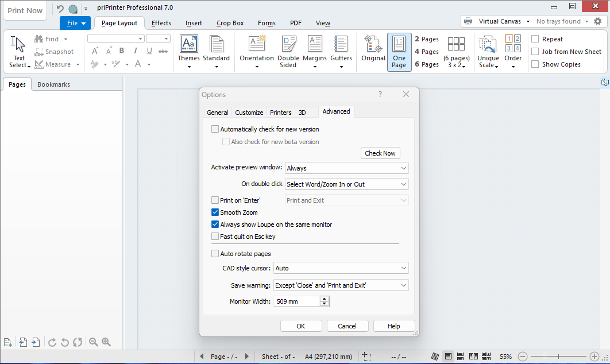Switch to the Printers tab
The height and width of the screenshot is (364, 610).
pyautogui.click(x=280, y=113)
